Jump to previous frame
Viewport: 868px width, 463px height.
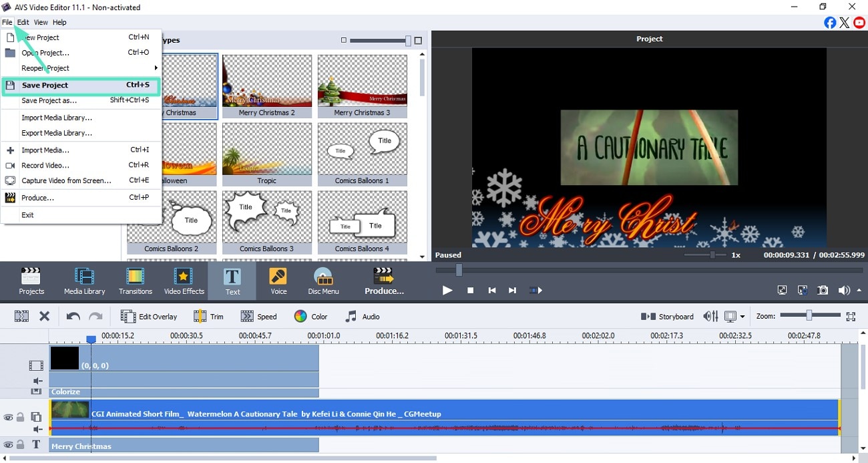point(492,291)
